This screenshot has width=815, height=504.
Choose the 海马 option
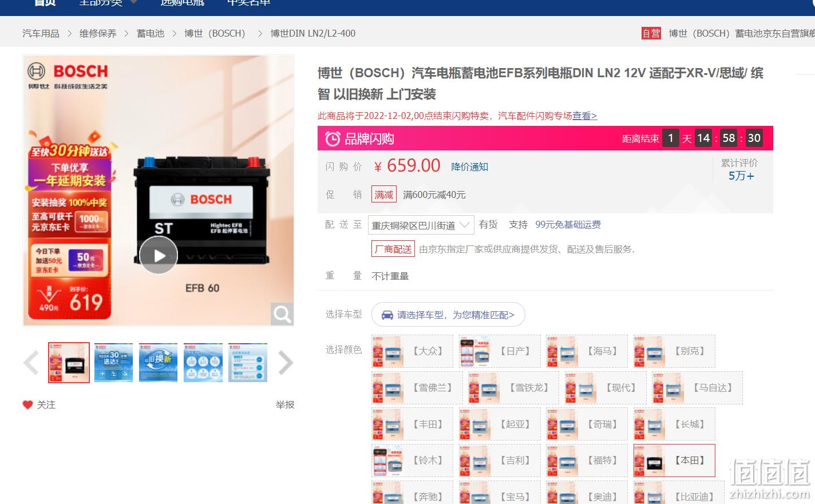pyautogui.click(x=587, y=351)
